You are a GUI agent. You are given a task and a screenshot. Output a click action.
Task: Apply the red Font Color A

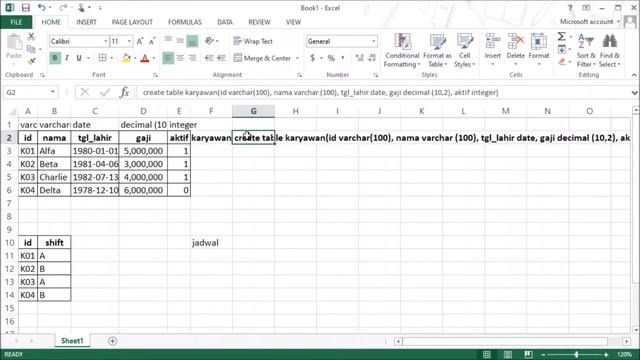144,58
